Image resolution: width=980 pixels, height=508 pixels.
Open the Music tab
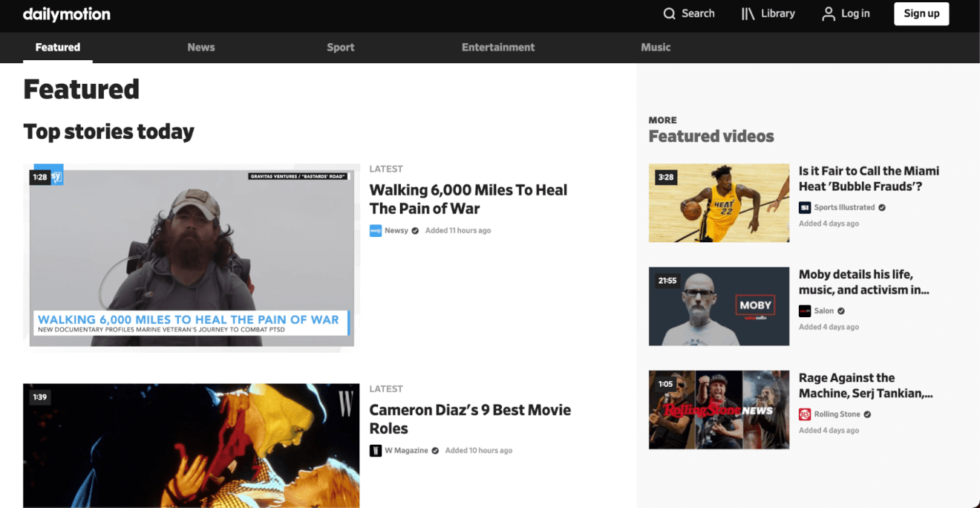pyautogui.click(x=656, y=47)
